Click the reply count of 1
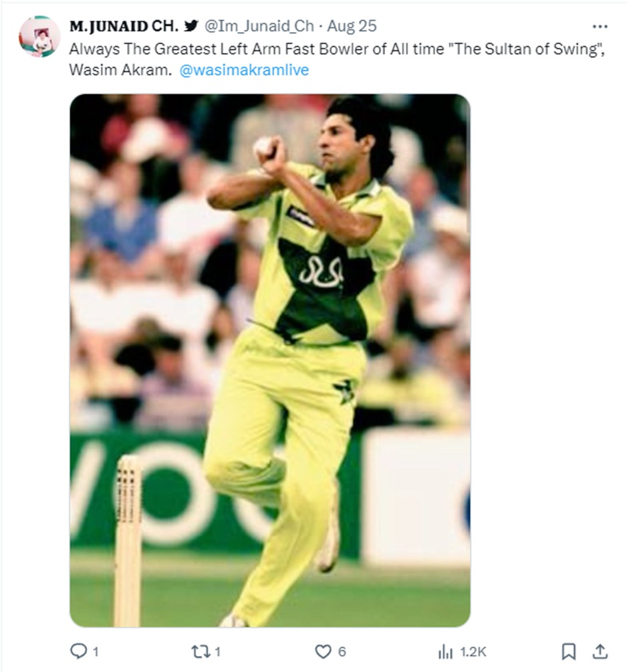627x672 pixels. (x=96, y=653)
